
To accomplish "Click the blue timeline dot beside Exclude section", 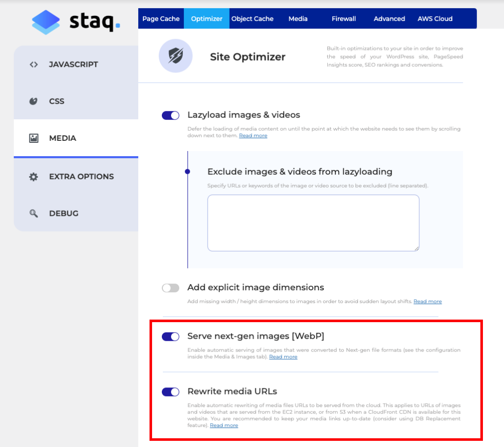I will 187,172.
